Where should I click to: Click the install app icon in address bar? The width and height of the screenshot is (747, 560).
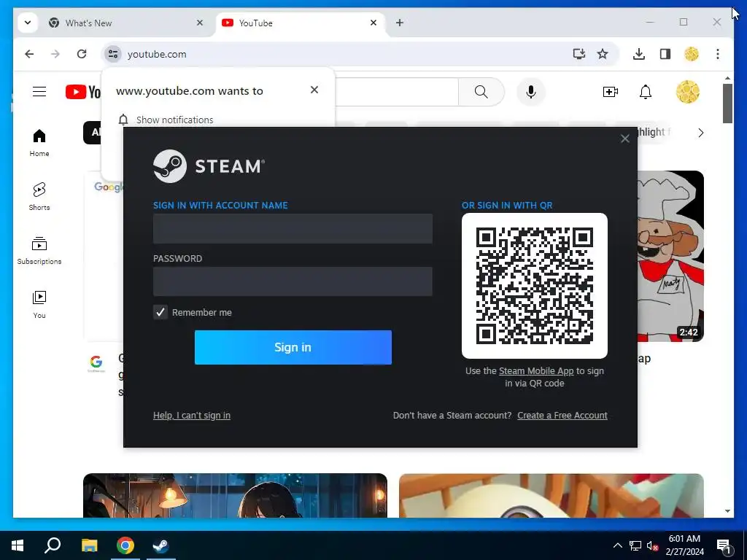click(x=578, y=54)
